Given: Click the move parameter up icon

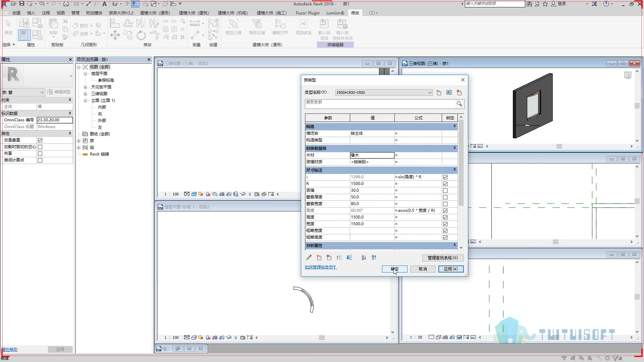Looking at the screenshot, I should pos(339,257).
